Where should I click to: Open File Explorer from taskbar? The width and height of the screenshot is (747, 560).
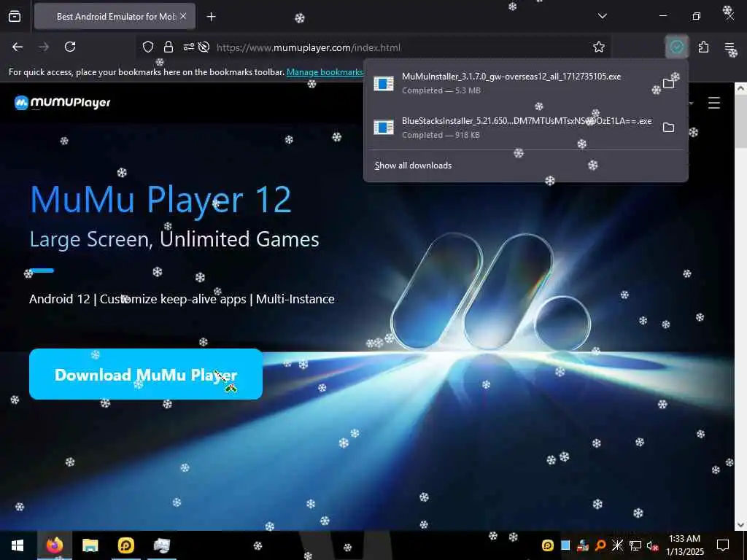tap(90, 545)
